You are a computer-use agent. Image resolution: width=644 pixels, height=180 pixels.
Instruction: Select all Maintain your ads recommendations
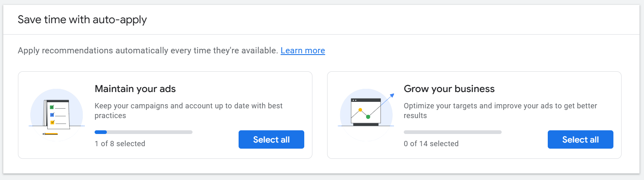click(x=271, y=140)
